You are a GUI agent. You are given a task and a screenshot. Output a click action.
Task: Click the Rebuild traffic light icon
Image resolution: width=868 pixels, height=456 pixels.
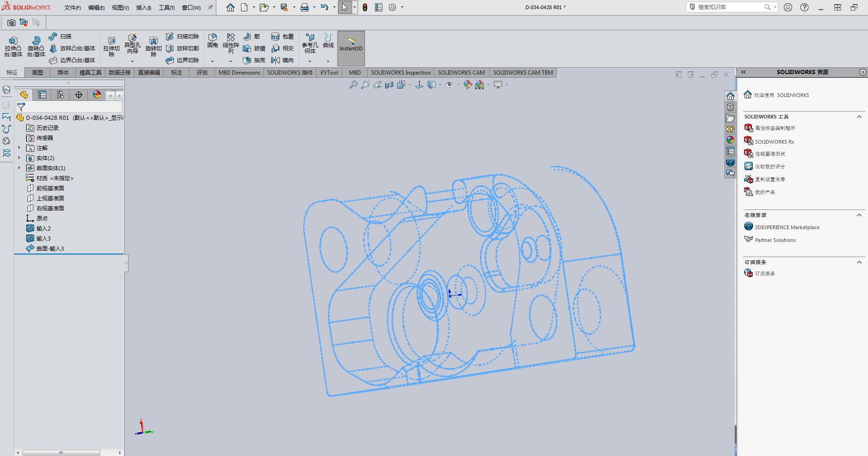click(x=365, y=7)
